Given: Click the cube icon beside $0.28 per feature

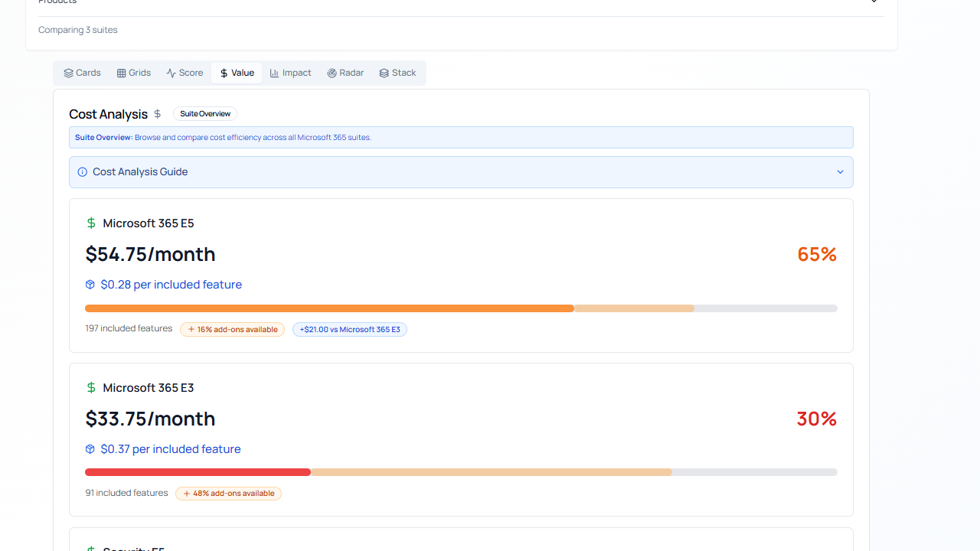Looking at the screenshot, I should (x=90, y=285).
